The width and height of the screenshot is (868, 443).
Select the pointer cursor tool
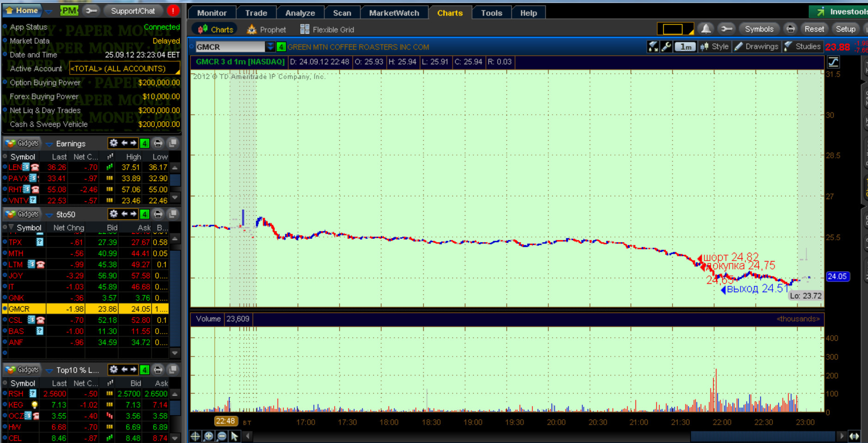pyautogui.click(x=235, y=436)
